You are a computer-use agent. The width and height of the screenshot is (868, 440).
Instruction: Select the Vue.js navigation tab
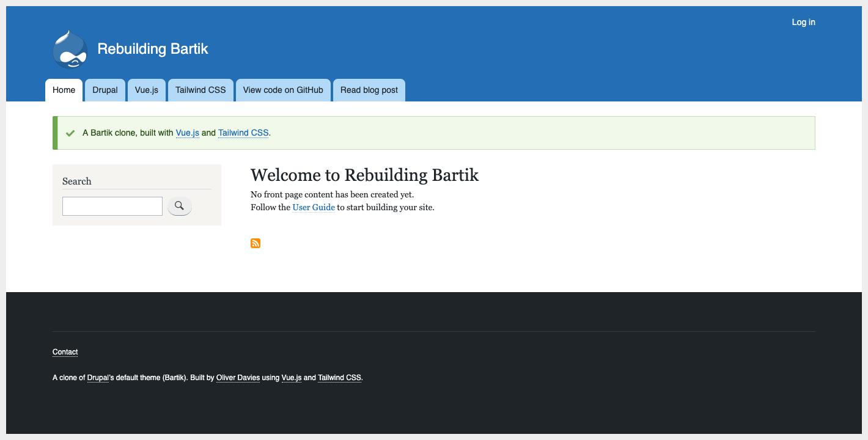[x=147, y=90]
